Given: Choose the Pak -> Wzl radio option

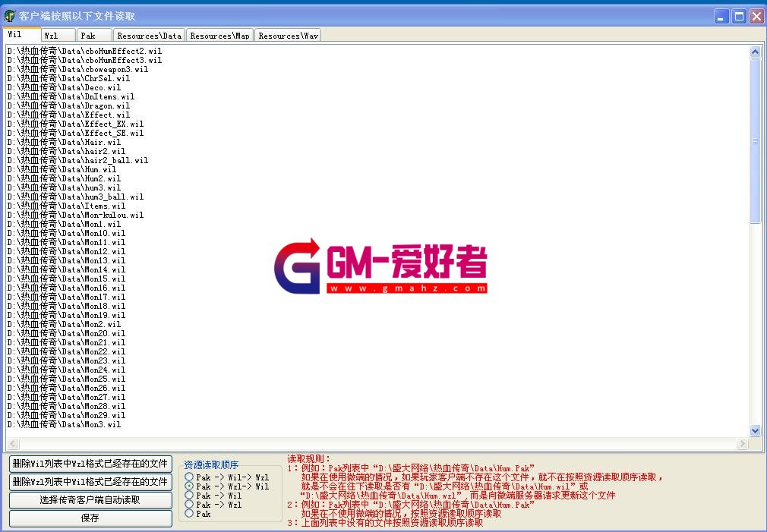Looking at the screenshot, I should pos(213,505).
